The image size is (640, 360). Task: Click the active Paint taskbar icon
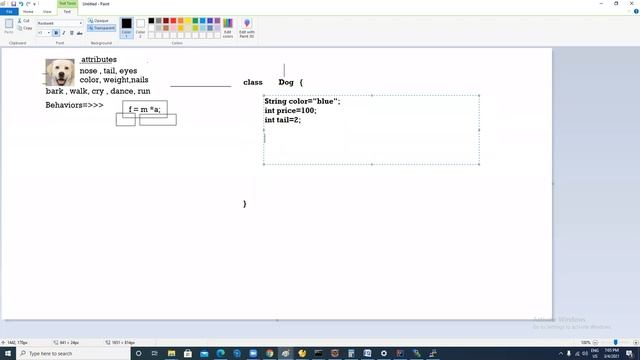286,353
